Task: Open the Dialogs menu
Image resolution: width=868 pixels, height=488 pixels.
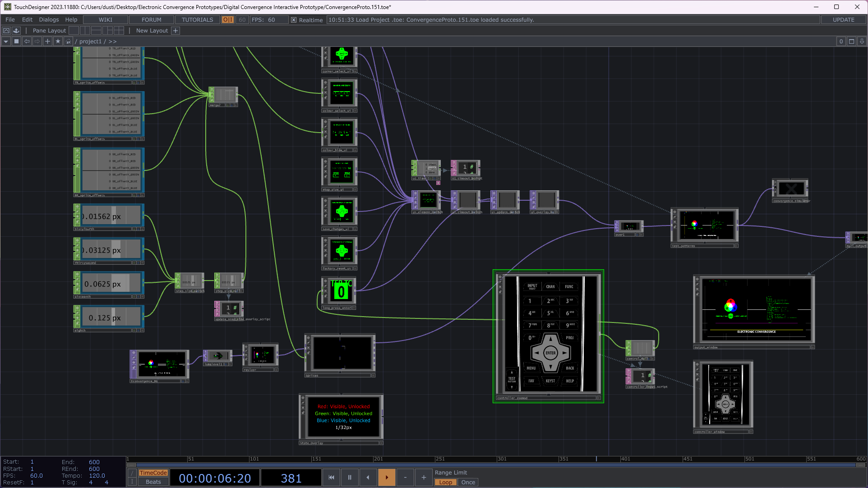Action: (49, 20)
